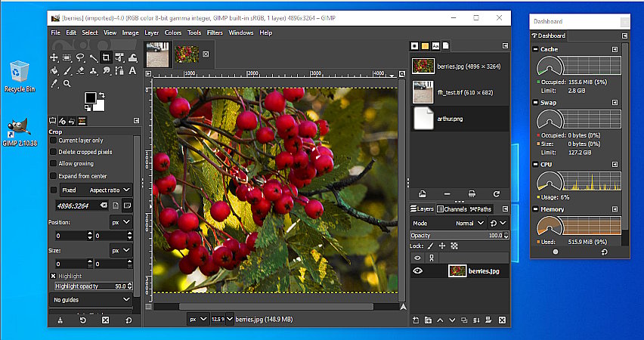Open the layer Mode Normal dropdown

[x=470, y=224]
